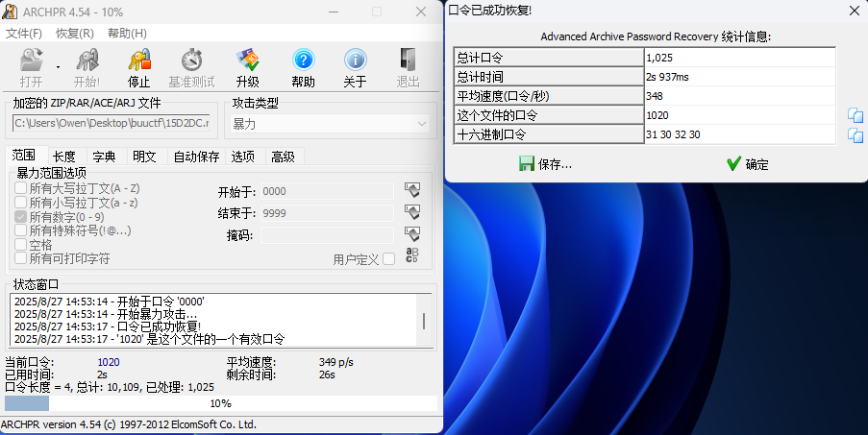Toggle 所有可打印字符 checkbox
This screenshot has height=435, width=868.
pos(20,258)
